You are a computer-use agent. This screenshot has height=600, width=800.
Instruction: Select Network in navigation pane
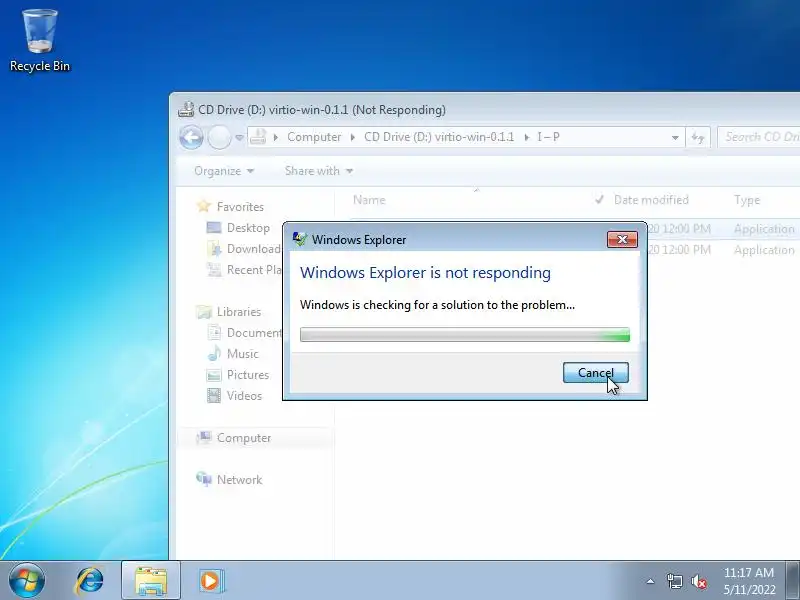(239, 480)
